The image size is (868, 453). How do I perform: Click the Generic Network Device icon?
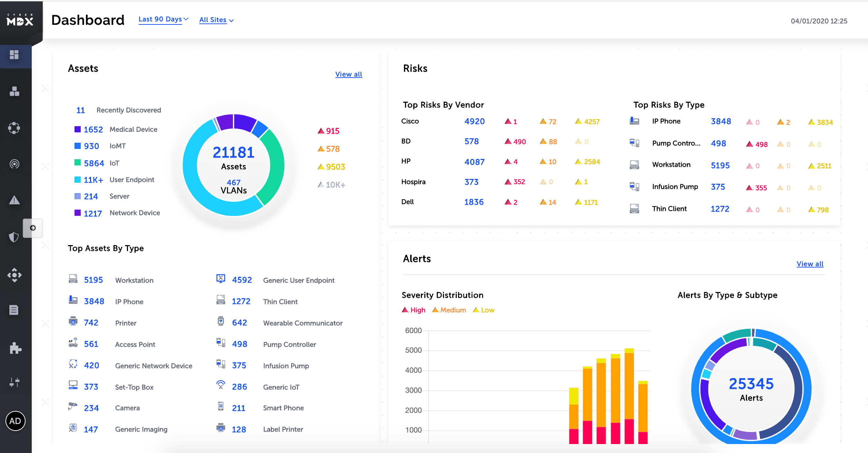(x=73, y=364)
